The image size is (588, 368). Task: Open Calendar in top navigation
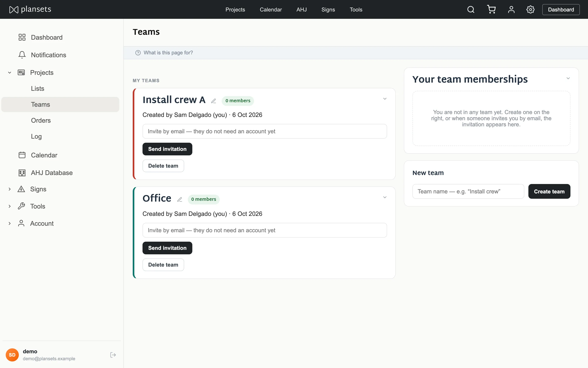click(271, 9)
